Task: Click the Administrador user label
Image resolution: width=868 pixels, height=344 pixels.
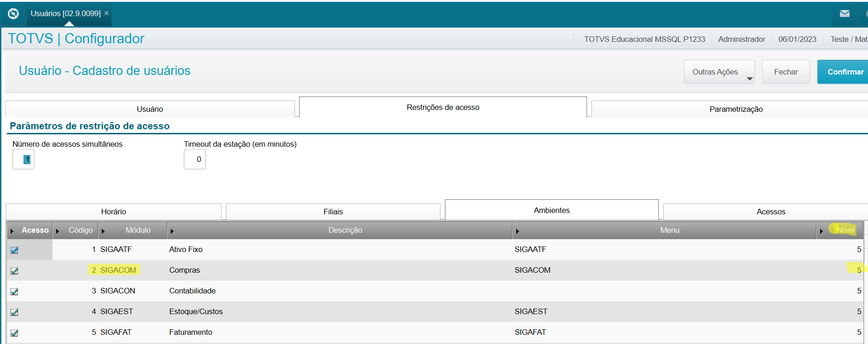Action: pyautogui.click(x=741, y=39)
